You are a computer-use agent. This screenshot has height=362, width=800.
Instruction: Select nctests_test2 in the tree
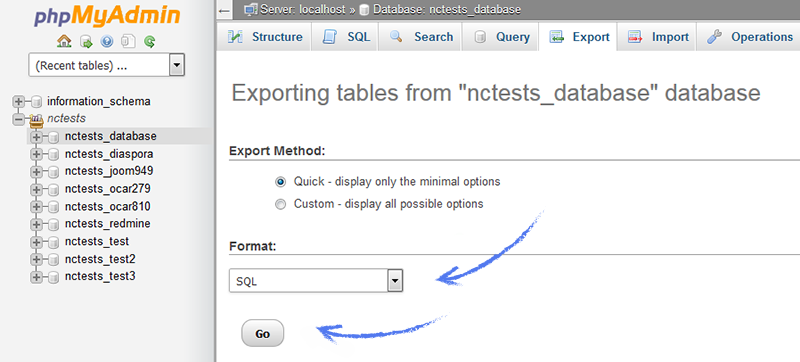pos(100,259)
